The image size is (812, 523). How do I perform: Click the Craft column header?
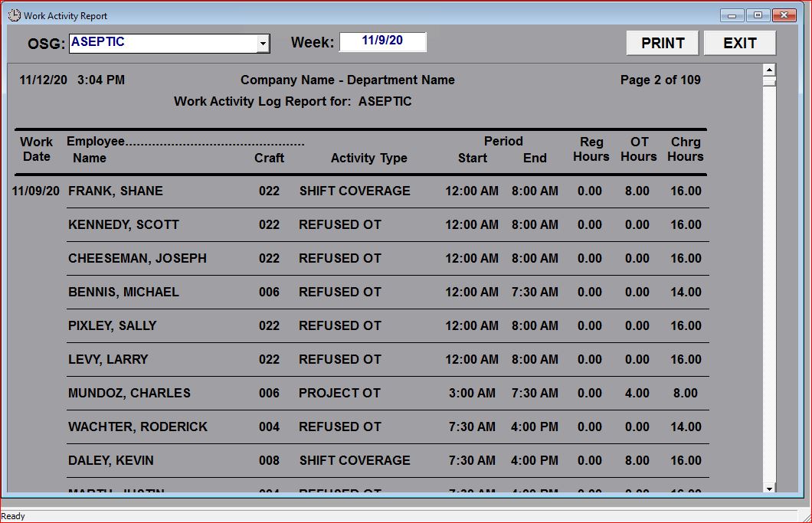270,158
